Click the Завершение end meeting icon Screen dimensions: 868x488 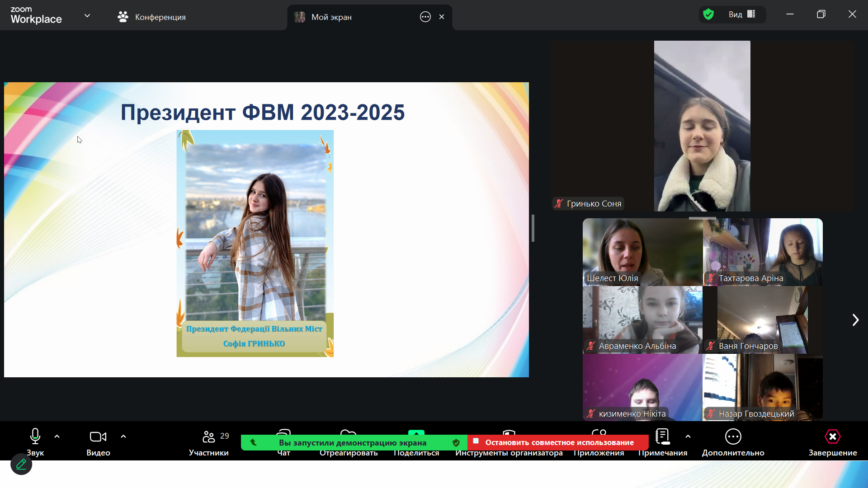click(832, 437)
